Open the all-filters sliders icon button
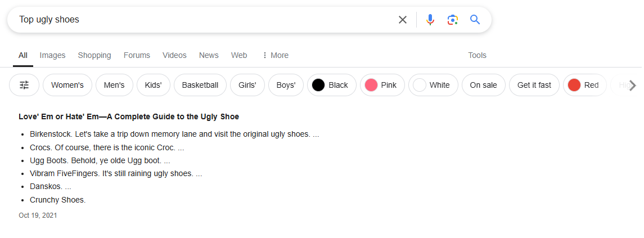The image size is (644, 238). click(24, 85)
